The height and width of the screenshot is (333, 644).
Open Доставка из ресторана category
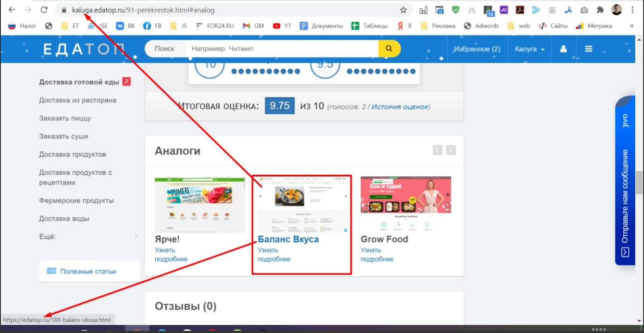[78, 100]
